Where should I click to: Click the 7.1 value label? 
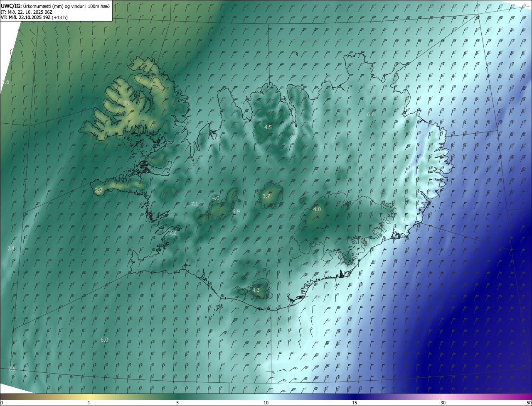(x=195, y=204)
